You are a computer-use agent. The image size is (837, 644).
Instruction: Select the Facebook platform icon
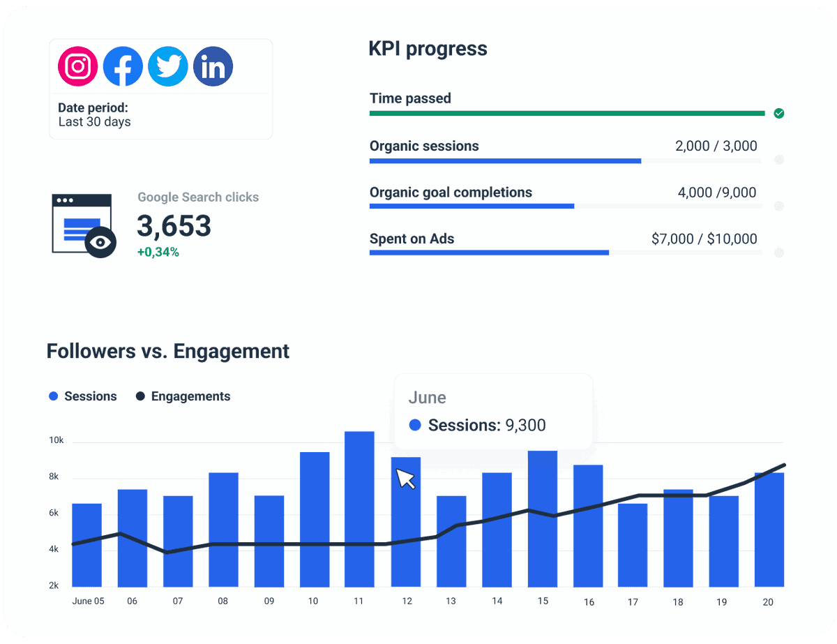coord(123,66)
